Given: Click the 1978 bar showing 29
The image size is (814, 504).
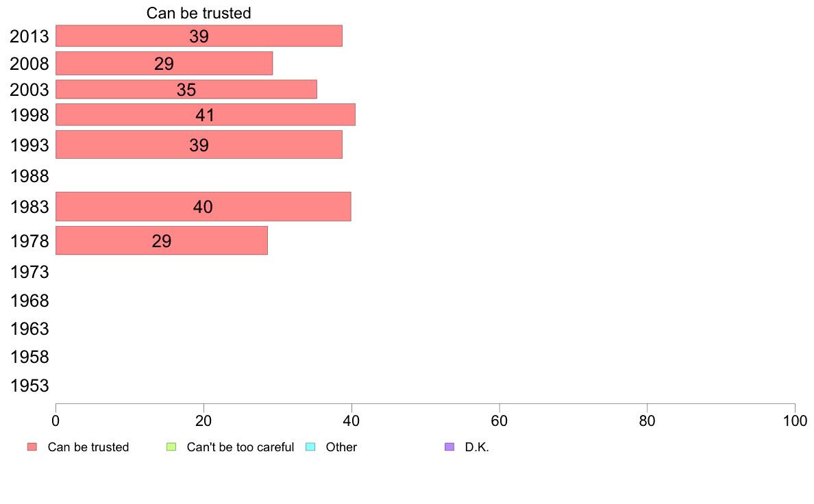Looking at the screenshot, I should (x=161, y=241).
